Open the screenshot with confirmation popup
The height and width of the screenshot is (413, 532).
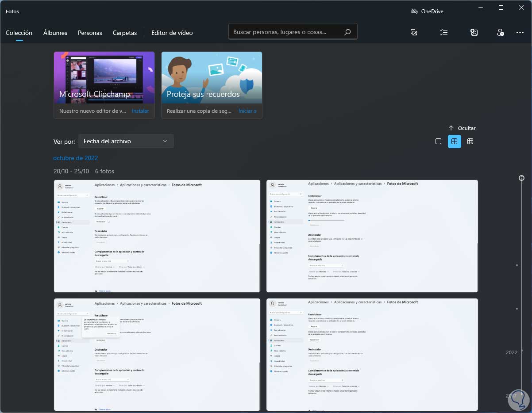(x=157, y=355)
